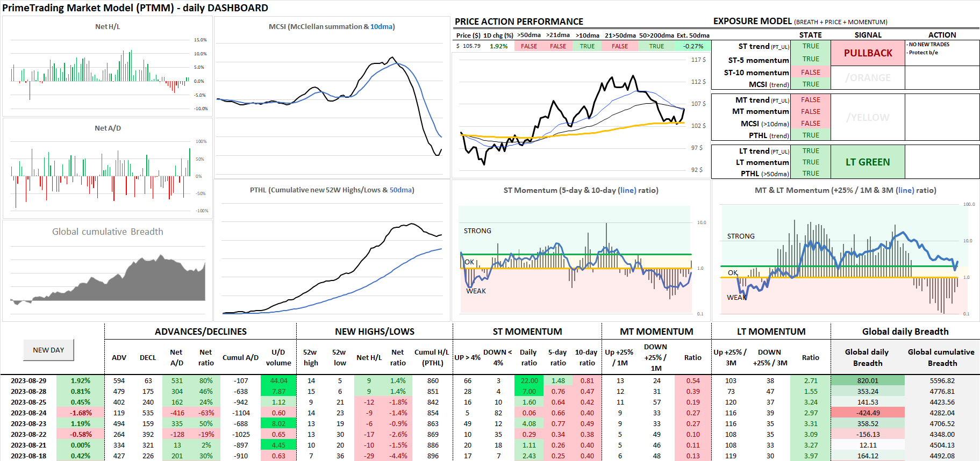Click the Cumul H/L (PTHL) column header
This screenshot has width=980, height=461.
click(x=432, y=357)
